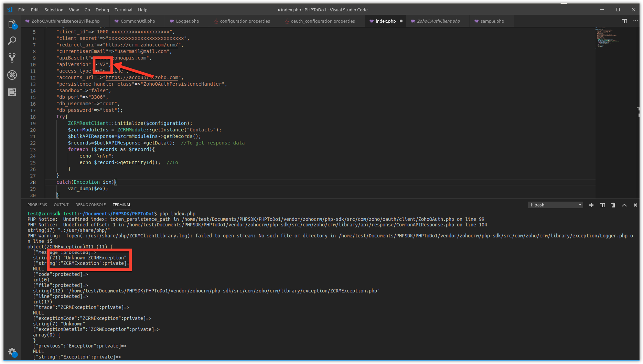The image size is (643, 364).
Task: Show the OUTPUT panel tab
Action: [x=61, y=205]
